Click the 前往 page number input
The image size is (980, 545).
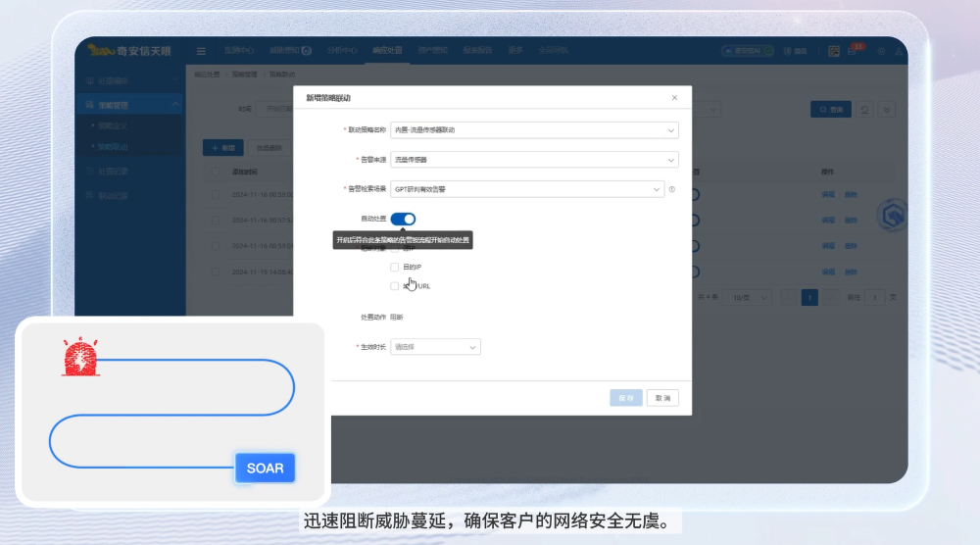coord(875,298)
